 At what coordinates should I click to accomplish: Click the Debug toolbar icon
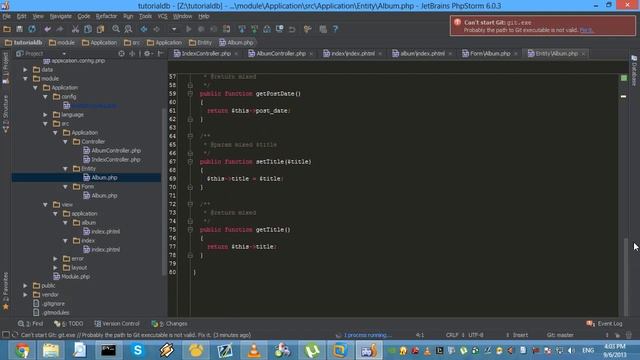(201, 29)
